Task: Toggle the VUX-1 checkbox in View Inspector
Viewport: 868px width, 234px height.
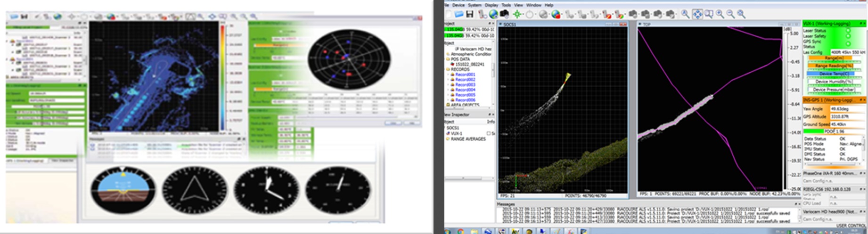Action: coord(489,134)
